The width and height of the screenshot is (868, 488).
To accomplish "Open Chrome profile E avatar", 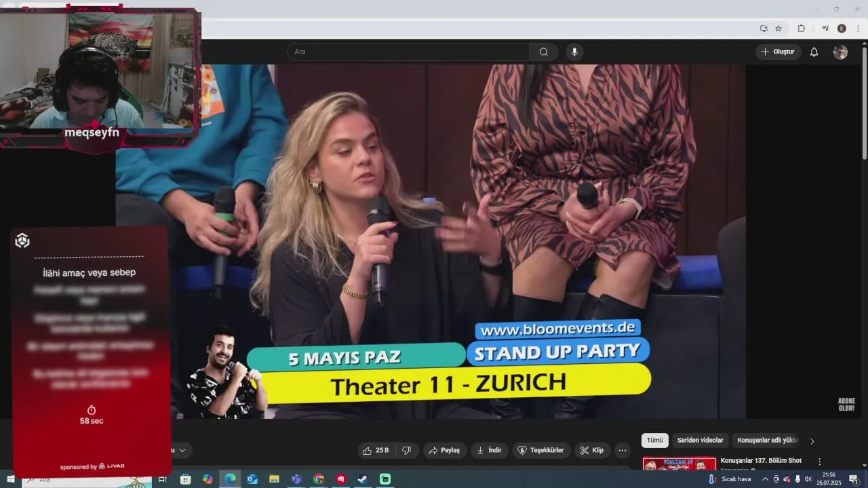I will [x=842, y=28].
